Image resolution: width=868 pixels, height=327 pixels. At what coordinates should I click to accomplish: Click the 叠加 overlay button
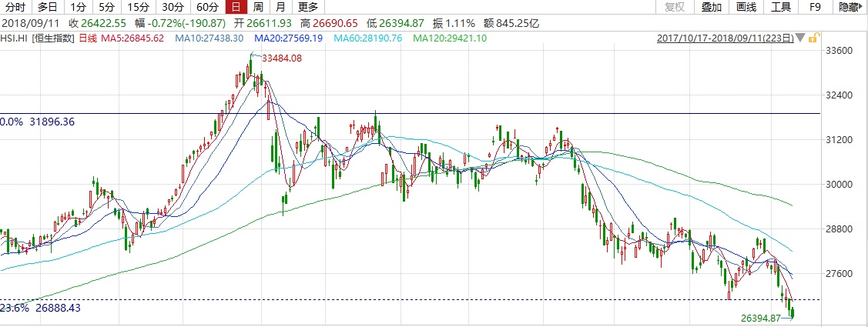point(712,8)
